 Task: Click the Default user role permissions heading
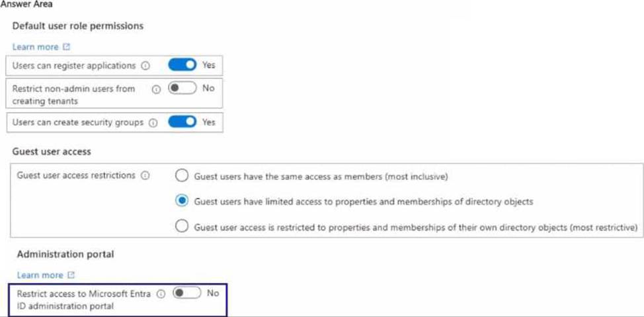coord(77,26)
